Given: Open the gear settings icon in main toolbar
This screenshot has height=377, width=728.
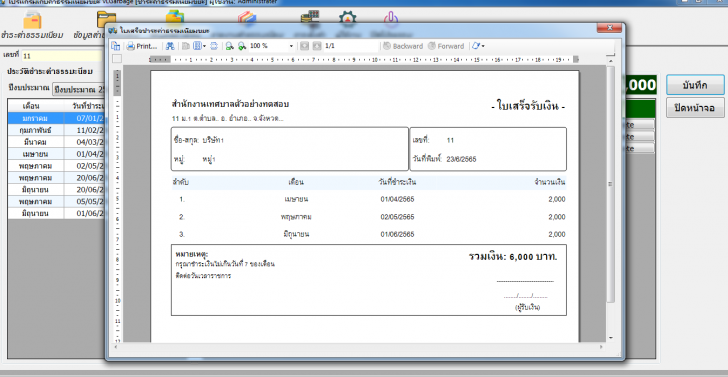Looking at the screenshot, I should click(x=348, y=18).
